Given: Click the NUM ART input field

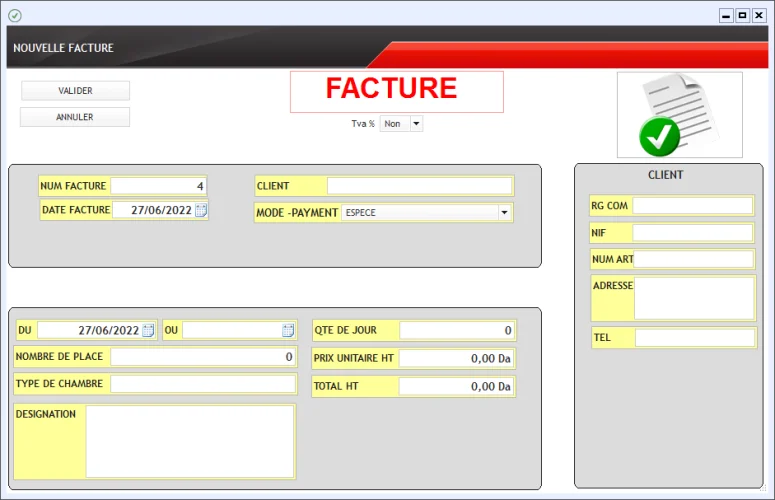Looking at the screenshot, I should click(x=694, y=260).
